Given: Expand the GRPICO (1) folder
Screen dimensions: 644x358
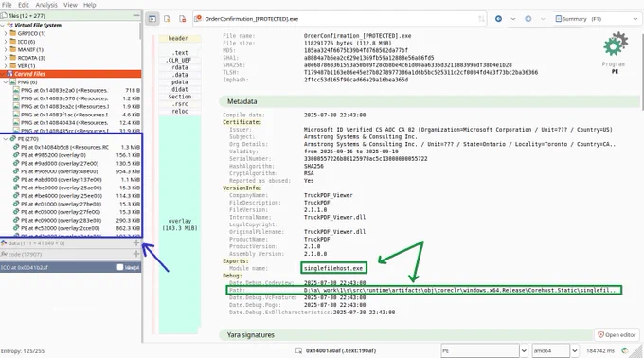Looking at the screenshot, I should click(6, 33).
